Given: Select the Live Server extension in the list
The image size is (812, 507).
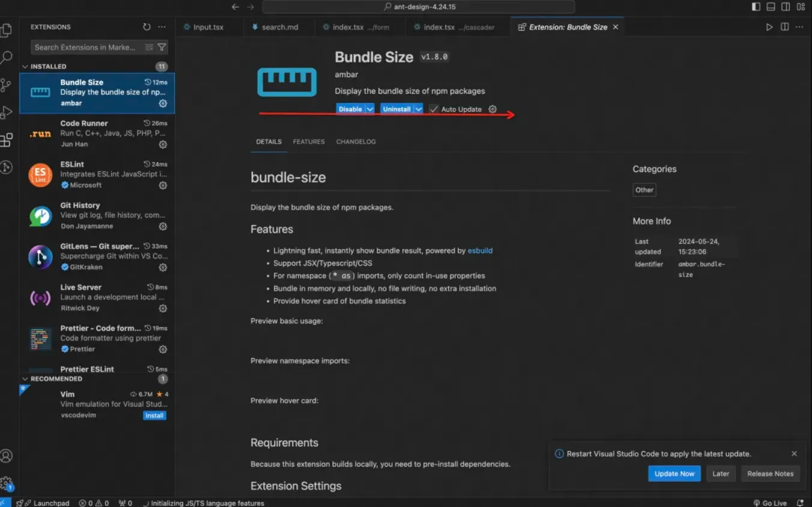Looking at the screenshot, I should pyautogui.click(x=97, y=297).
